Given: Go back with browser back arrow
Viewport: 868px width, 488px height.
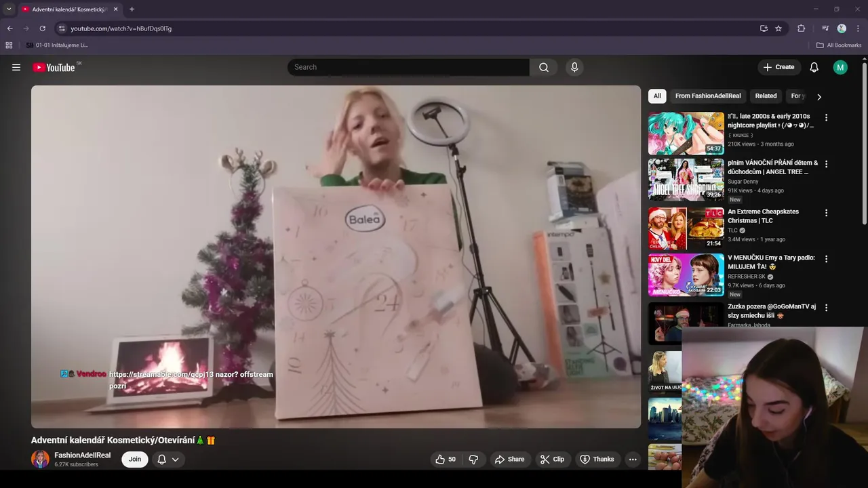Looking at the screenshot, I should 9,28.
